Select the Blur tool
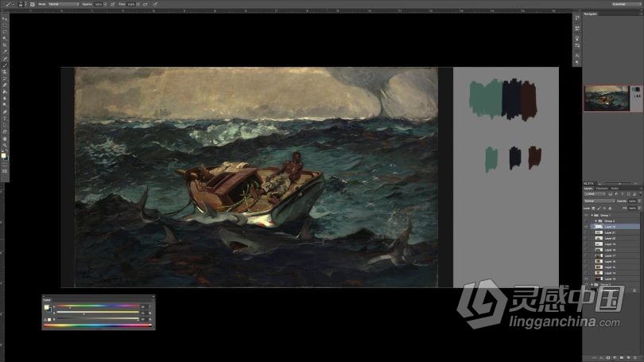 pyautogui.click(x=6, y=99)
